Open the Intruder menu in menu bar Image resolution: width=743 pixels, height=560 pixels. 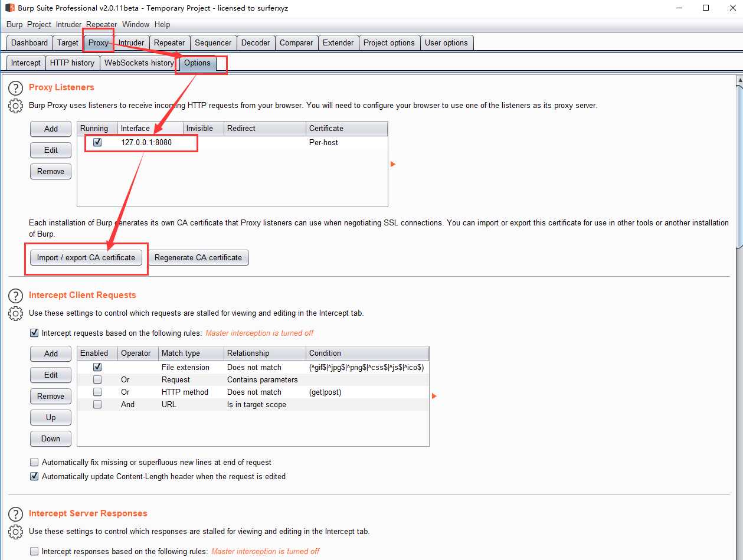point(68,24)
